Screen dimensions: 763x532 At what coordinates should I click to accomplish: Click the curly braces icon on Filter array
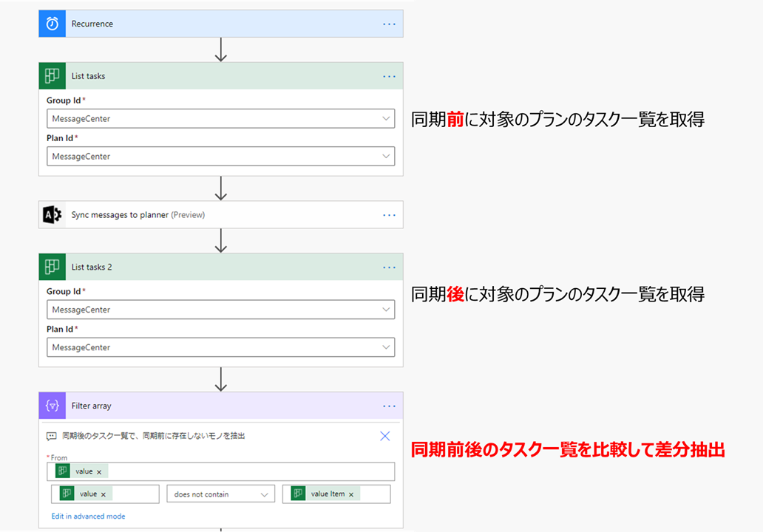(x=52, y=405)
